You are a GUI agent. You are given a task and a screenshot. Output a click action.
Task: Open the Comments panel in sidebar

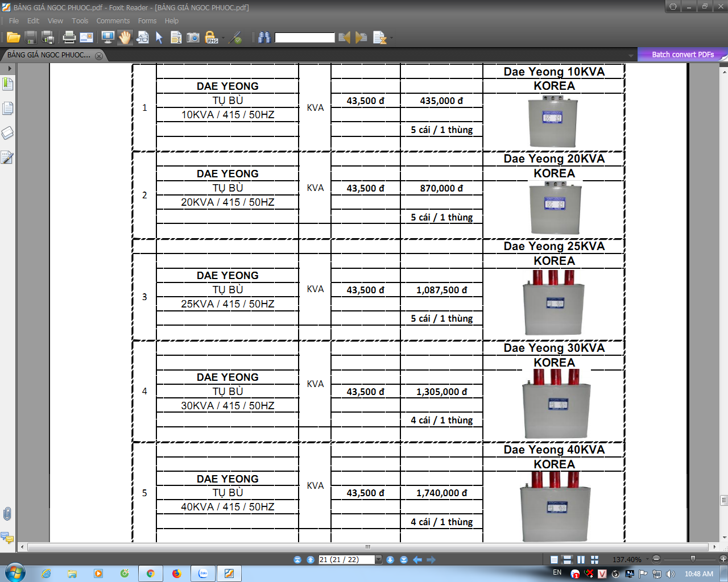(x=7, y=537)
